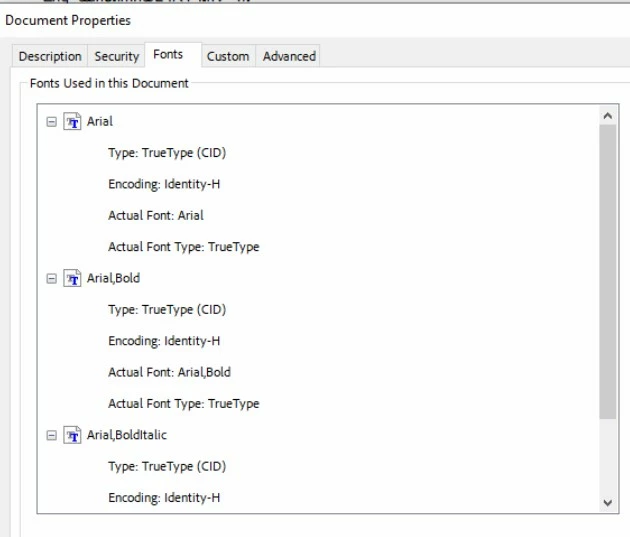Select 'Actual Font Type: TrueType' under Arial

click(x=184, y=247)
